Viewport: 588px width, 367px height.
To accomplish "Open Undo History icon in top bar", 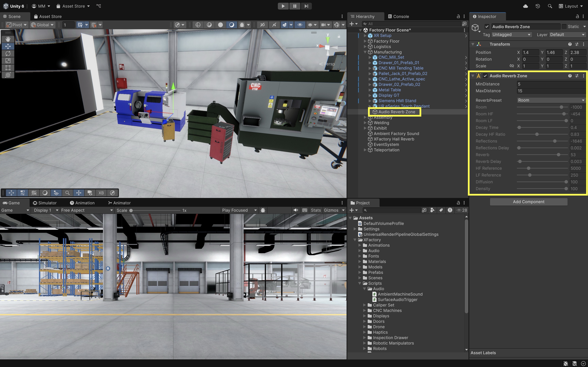I will [x=538, y=6].
